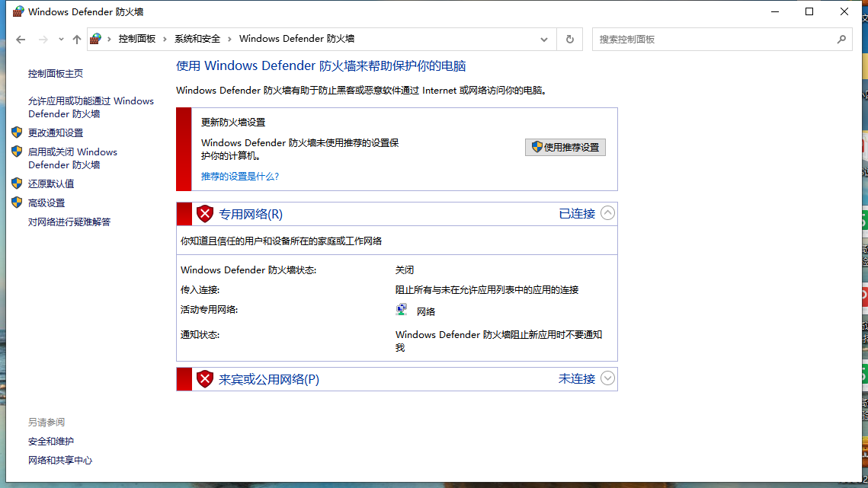Click 关闭 firewall state value
The width and height of the screenshot is (868, 488).
(x=404, y=270)
